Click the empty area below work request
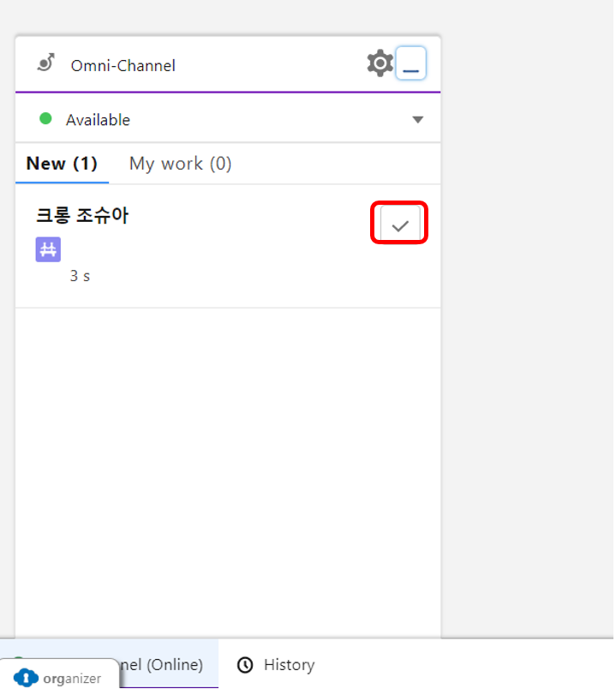 [228, 463]
